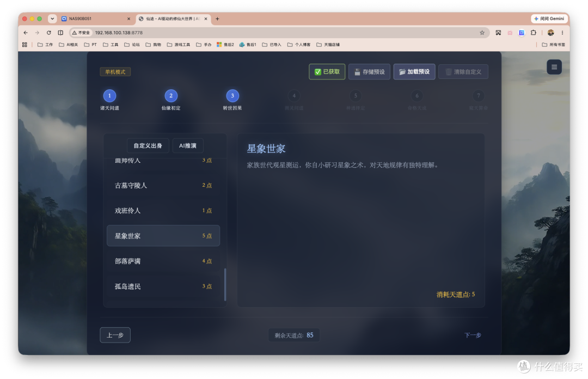588x379 pixels.
Task: Click the origin list scrollbar
Action: pos(225,284)
